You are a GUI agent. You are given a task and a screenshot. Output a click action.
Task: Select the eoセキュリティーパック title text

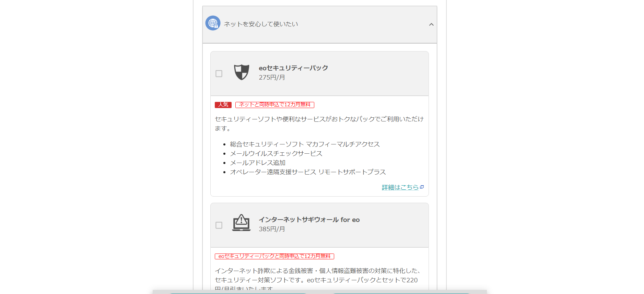293,68
